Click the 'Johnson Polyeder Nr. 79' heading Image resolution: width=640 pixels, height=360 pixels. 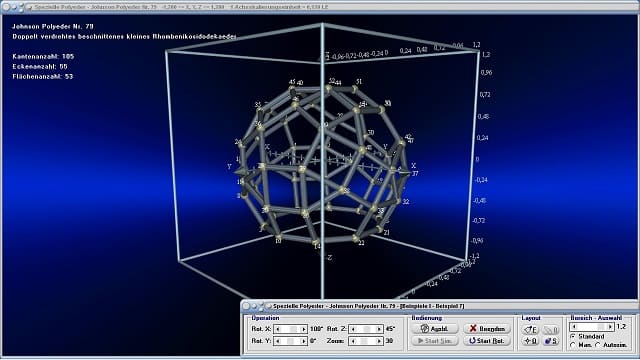point(53,26)
